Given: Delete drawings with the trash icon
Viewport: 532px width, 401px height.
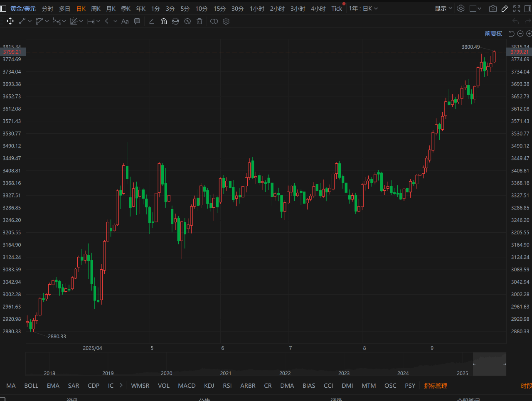Looking at the screenshot, I should click(x=199, y=21).
